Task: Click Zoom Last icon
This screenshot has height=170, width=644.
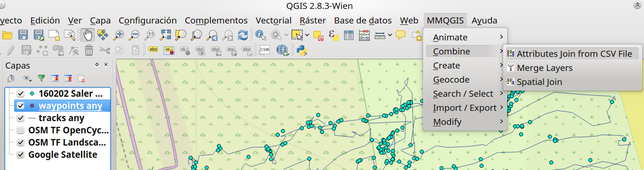Action: click(212, 35)
